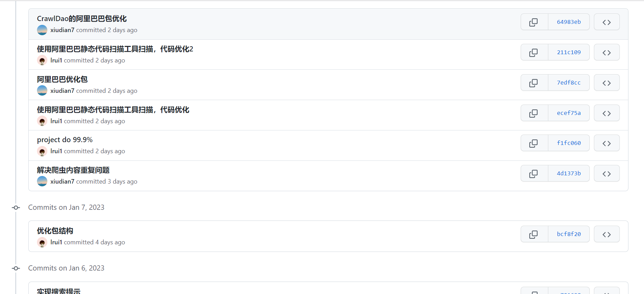Click xiudian7's avatar on the 解决爬虫内容重复问题 commit
Screen dimensions: 644x294
(42, 182)
